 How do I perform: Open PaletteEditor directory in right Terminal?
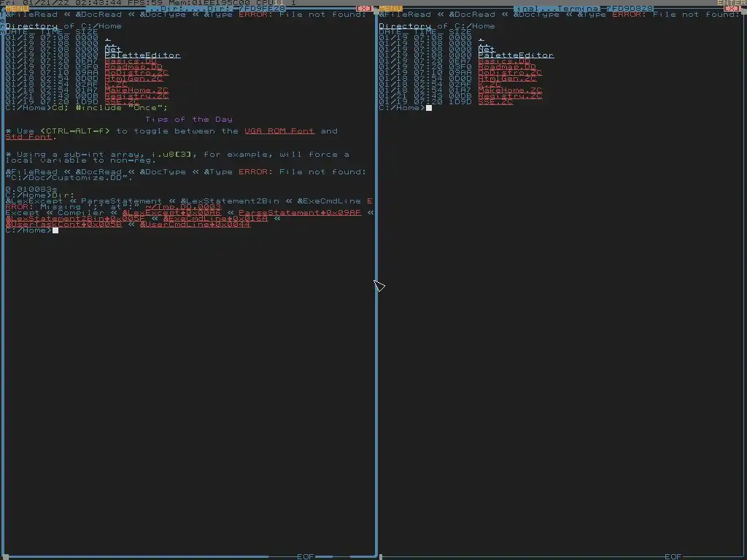516,55
